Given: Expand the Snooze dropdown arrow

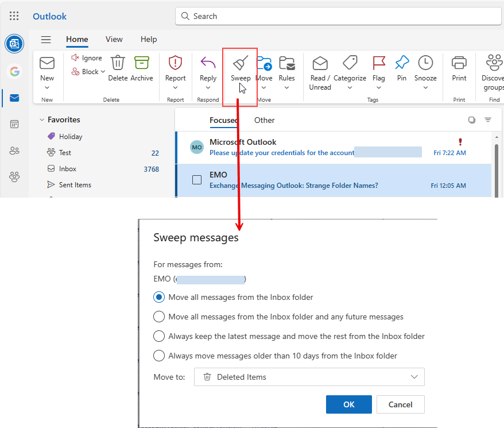Looking at the screenshot, I should [x=425, y=87].
